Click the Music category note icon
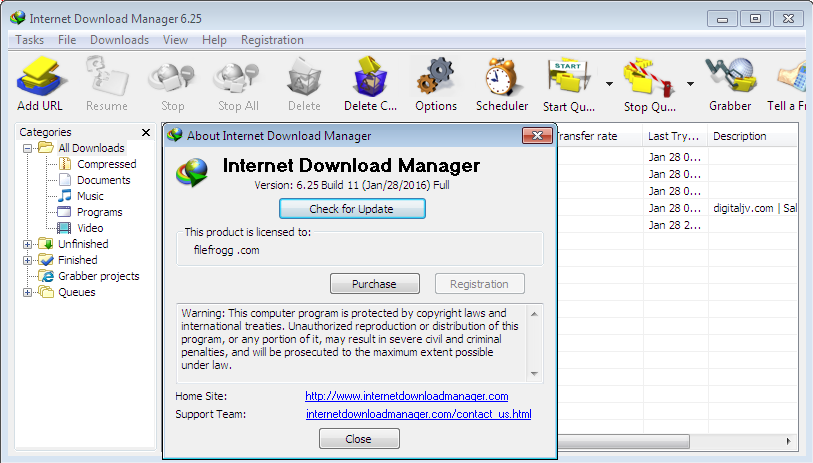 click(65, 195)
